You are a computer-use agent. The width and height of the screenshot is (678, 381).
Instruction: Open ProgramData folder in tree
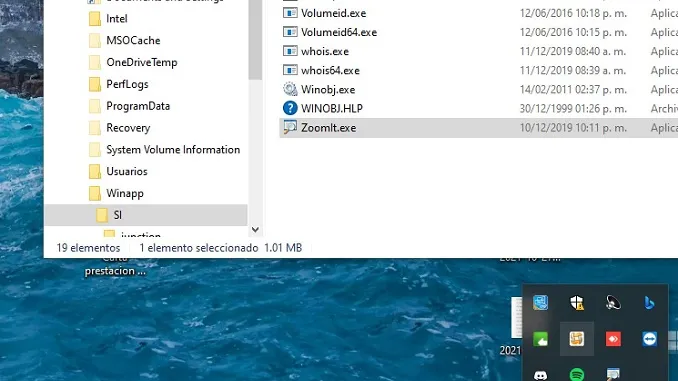(x=138, y=106)
